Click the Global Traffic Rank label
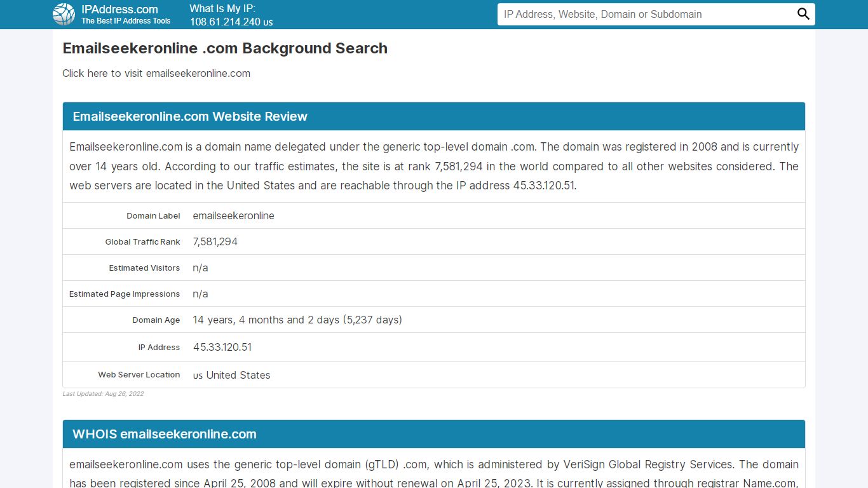Viewport: 868px width, 488px height. click(x=142, y=242)
